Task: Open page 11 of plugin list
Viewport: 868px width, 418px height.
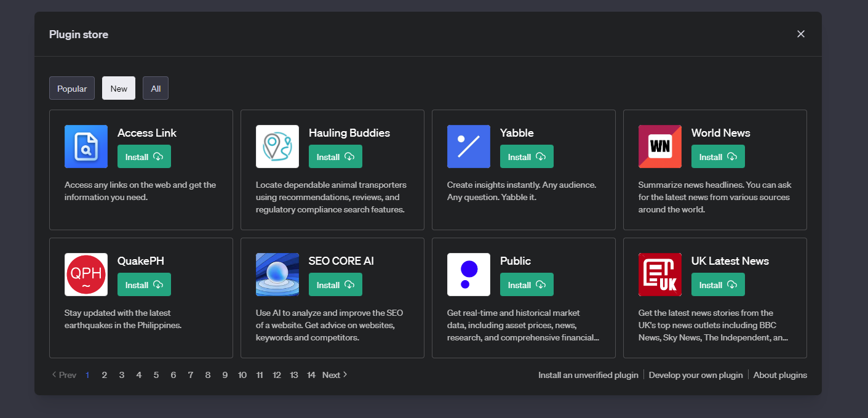Action: 260,375
